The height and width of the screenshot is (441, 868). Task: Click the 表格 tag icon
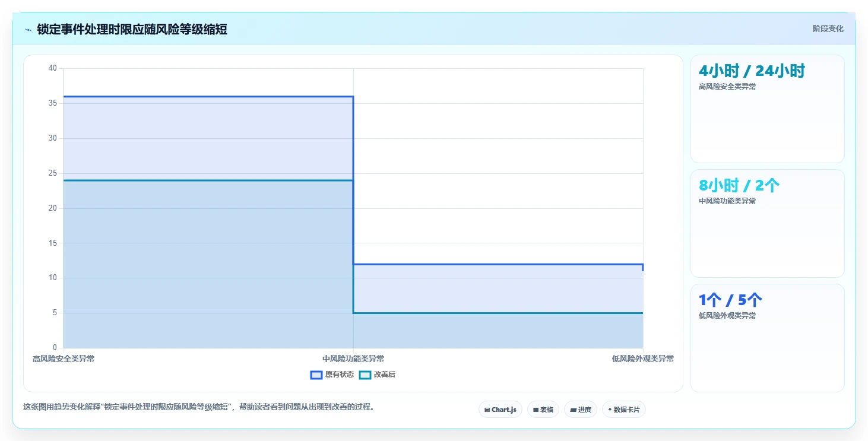[536, 410]
